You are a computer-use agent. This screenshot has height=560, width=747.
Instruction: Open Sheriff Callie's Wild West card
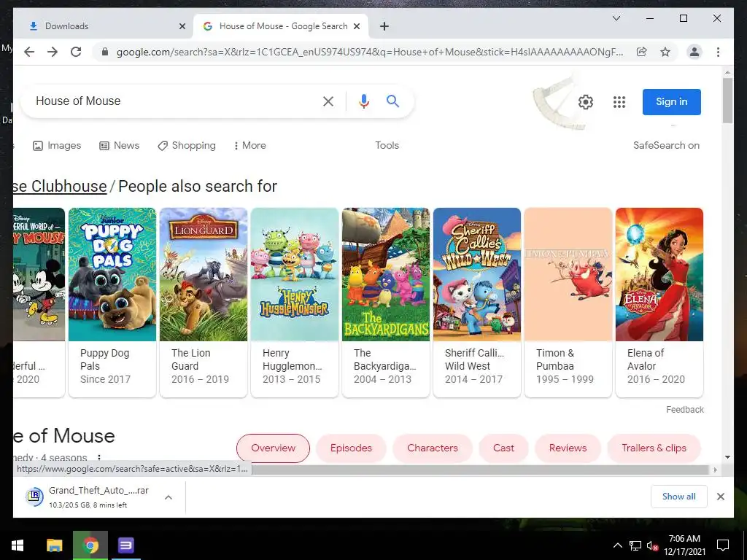coord(477,303)
